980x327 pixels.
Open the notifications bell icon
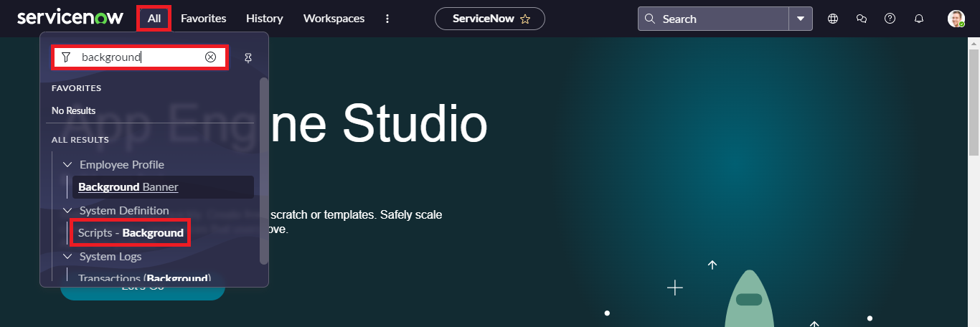[919, 19]
